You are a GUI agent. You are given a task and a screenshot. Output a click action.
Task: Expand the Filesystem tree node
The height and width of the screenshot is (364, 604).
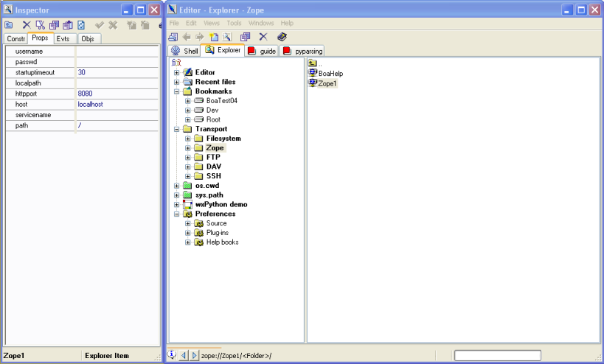click(x=188, y=139)
